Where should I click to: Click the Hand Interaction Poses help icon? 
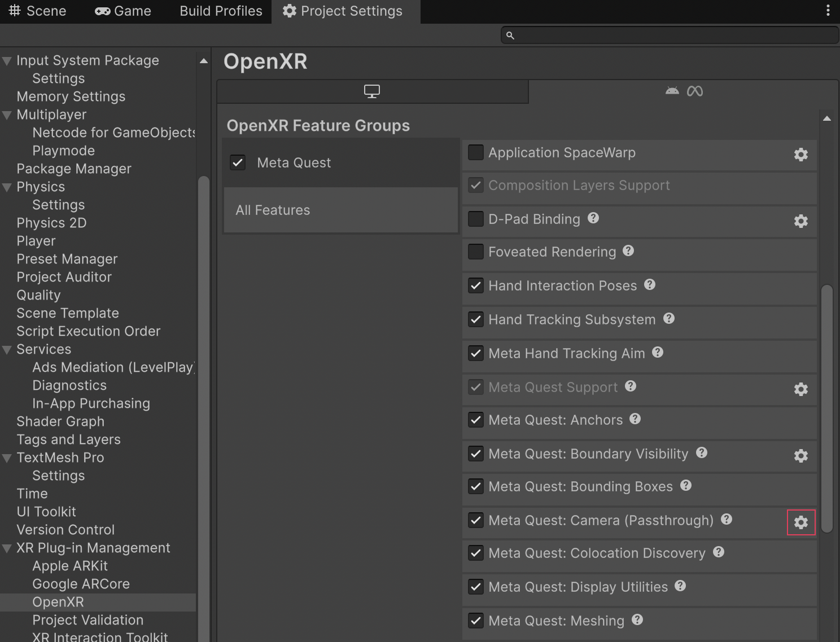pyautogui.click(x=650, y=285)
